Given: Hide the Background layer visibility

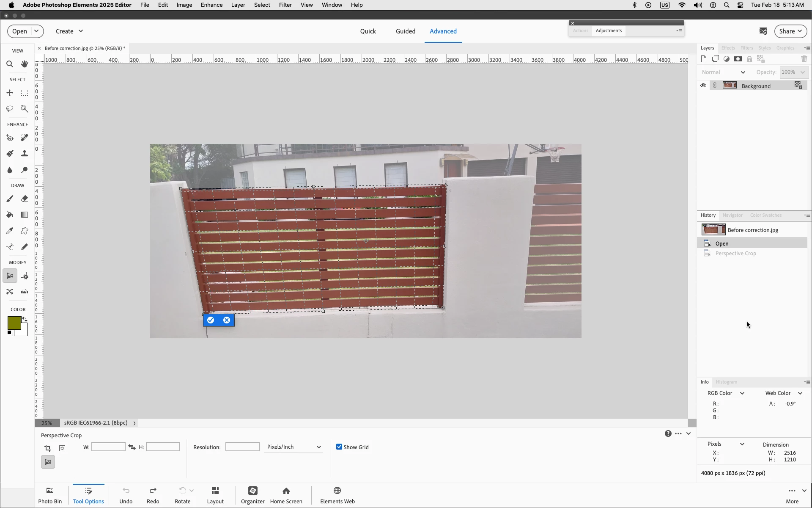Looking at the screenshot, I should coord(703,86).
